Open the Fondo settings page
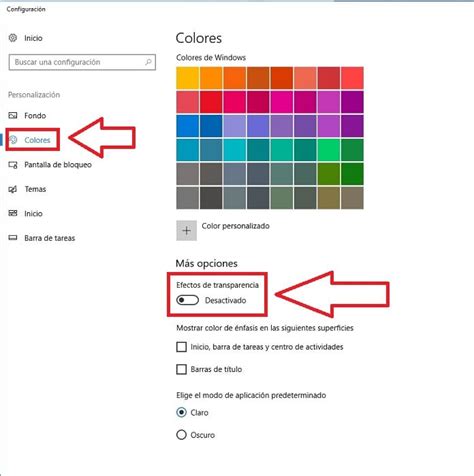Screen dimensions: 474x476 coord(35,116)
